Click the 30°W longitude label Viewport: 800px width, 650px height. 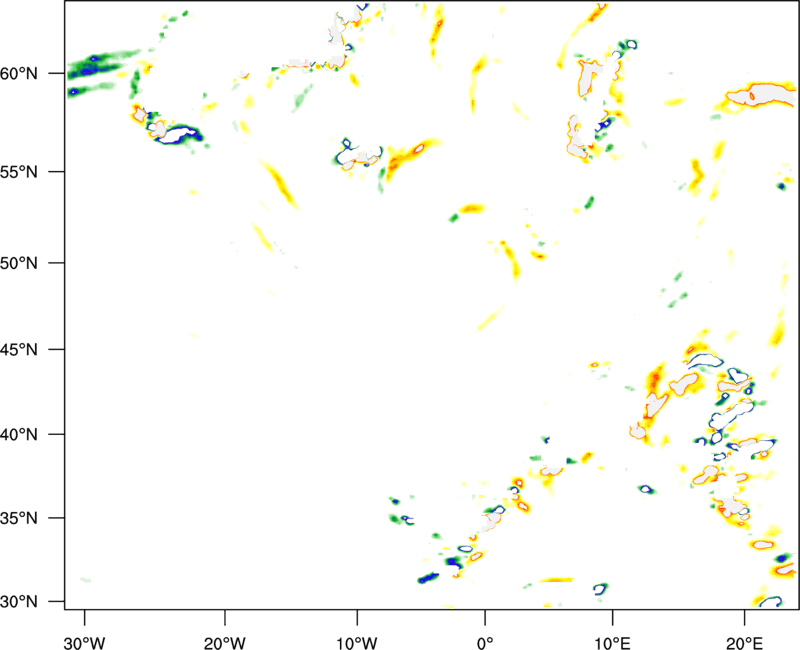tap(85, 643)
